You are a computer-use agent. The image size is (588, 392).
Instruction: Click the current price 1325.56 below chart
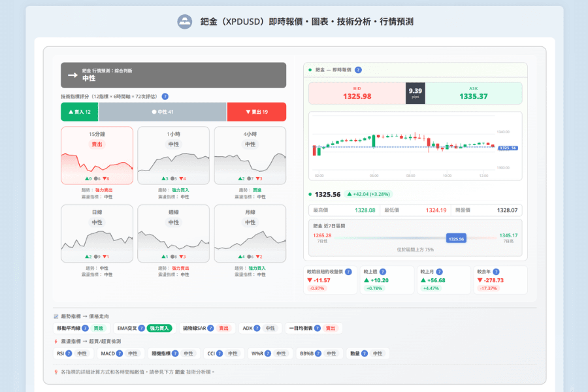(327, 194)
